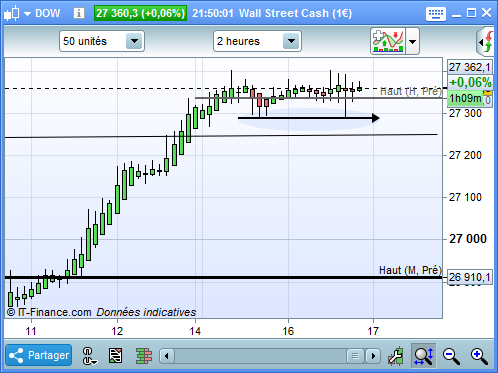Open the add indicator icon
This screenshot has width=498, height=373.
click(x=388, y=41)
